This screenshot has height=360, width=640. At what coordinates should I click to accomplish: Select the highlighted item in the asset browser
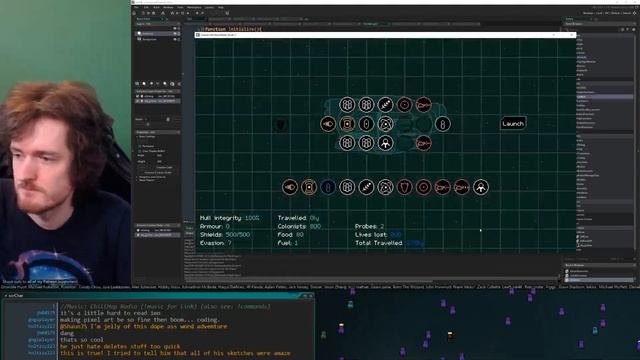click(604, 97)
